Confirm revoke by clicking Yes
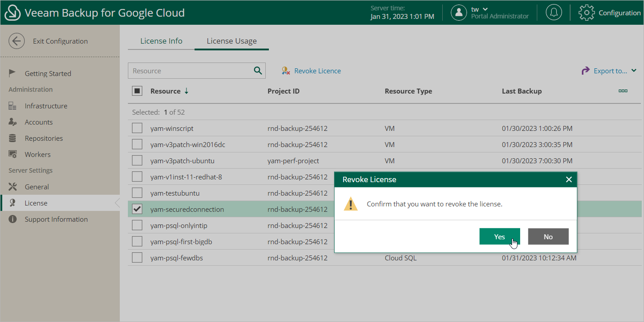The image size is (644, 322). 499,237
